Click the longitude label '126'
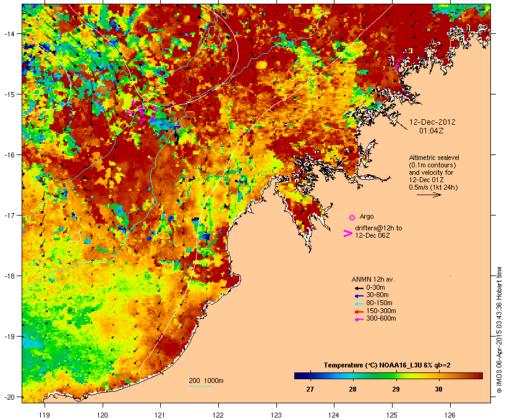The width and height of the screenshot is (507, 420). click(x=450, y=415)
